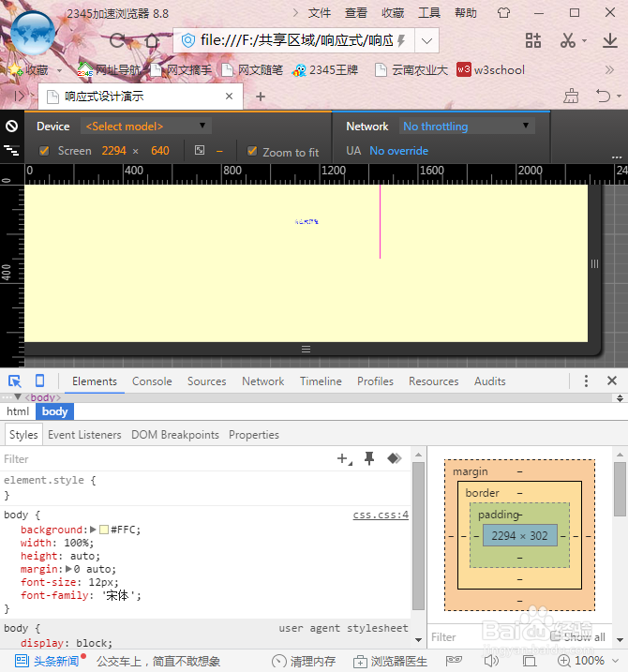Switch to the Audits tab
The height and width of the screenshot is (672, 628).
click(x=489, y=381)
